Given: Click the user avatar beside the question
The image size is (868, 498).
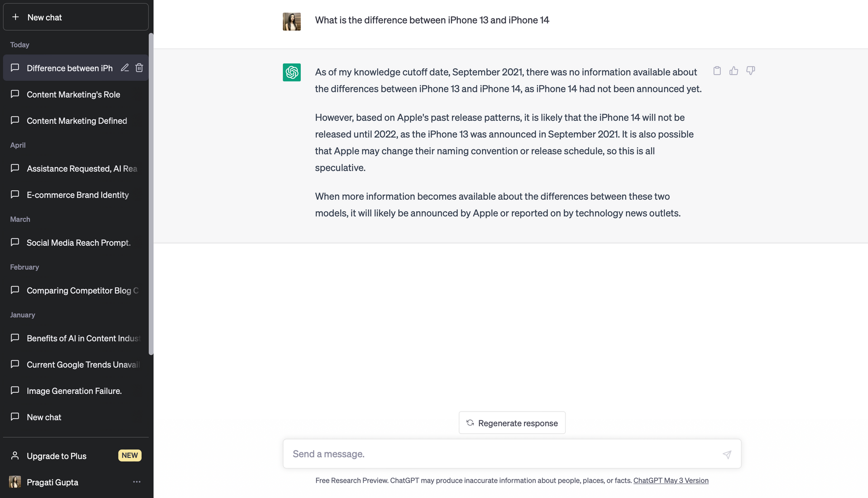Looking at the screenshot, I should [x=292, y=22].
